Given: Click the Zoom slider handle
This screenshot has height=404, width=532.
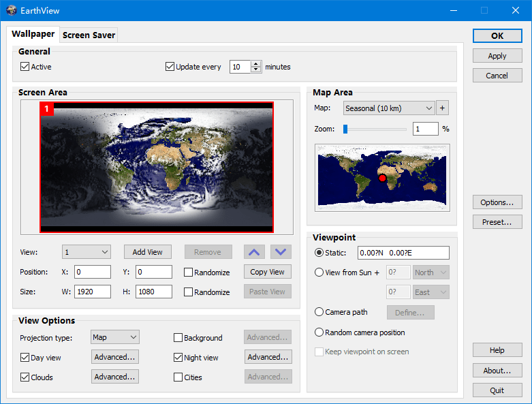Looking at the screenshot, I should pos(345,129).
